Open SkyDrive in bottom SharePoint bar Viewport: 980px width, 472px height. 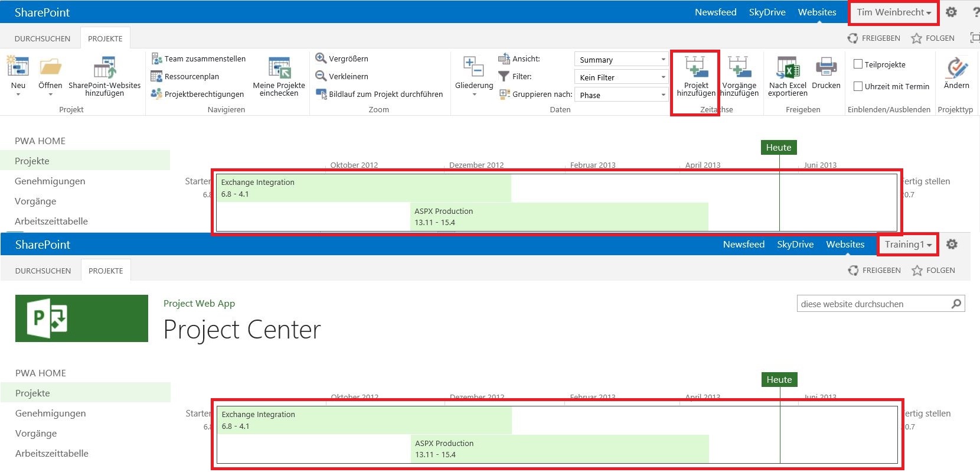[795, 244]
